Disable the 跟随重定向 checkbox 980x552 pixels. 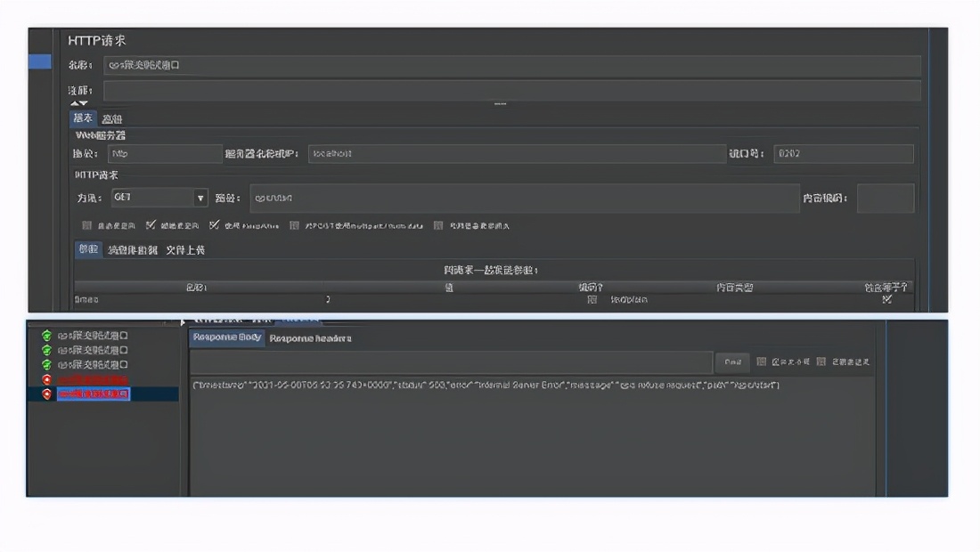click(x=150, y=224)
